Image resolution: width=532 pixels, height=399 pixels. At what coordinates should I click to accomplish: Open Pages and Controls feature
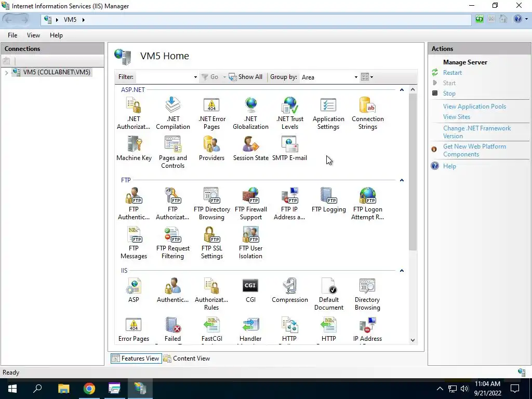[172, 152]
